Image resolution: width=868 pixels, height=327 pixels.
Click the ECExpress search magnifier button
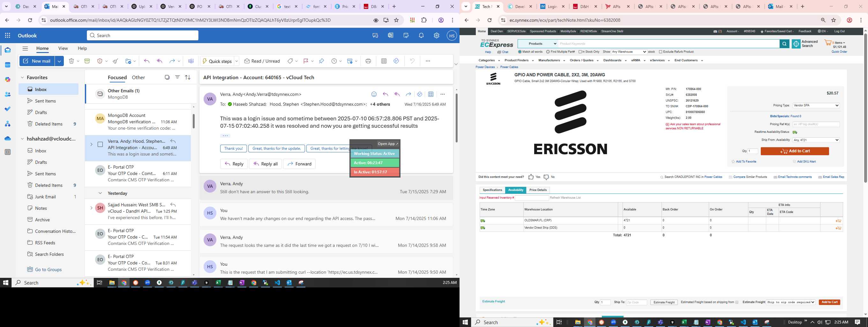[x=784, y=44]
